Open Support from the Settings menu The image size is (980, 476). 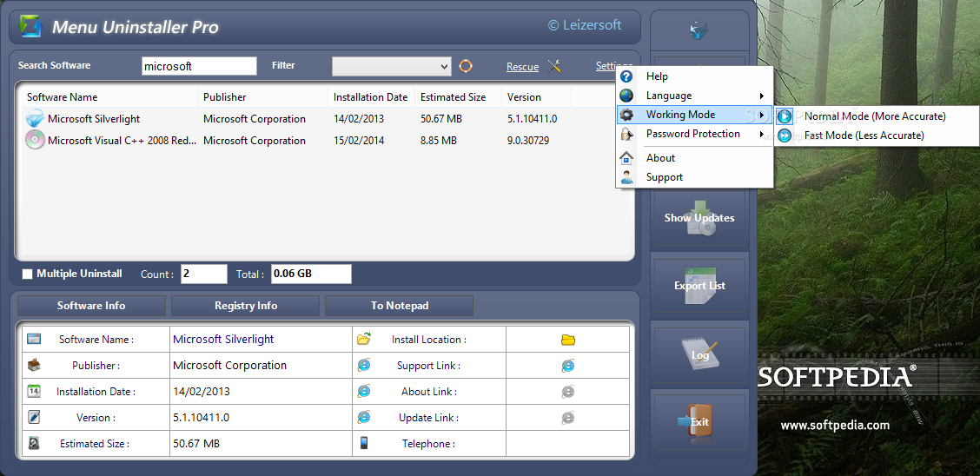[x=694, y=177]
